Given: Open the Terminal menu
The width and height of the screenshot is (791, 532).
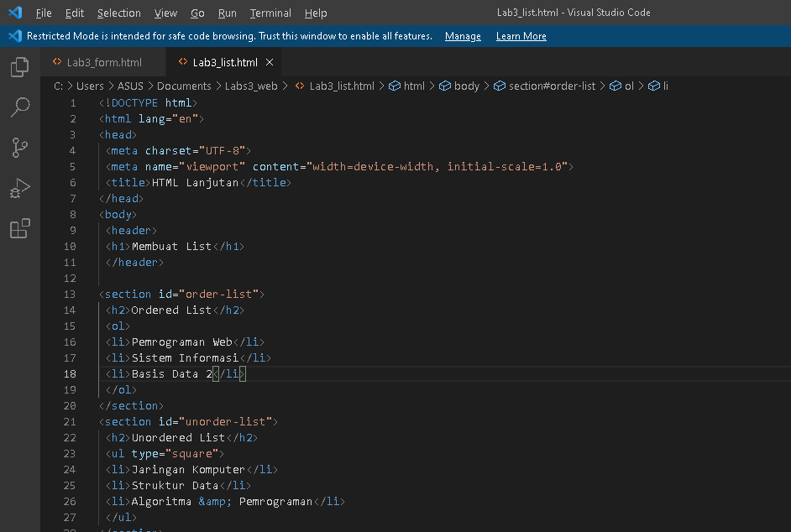Looking at the screenshot, I should click(270, 13).
